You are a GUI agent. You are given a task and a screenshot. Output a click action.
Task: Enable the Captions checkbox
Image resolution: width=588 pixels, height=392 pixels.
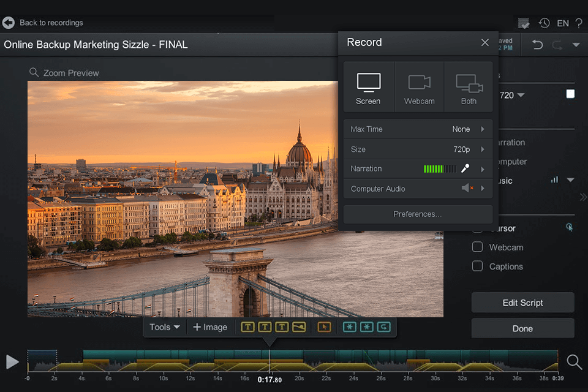pos(477,266)
